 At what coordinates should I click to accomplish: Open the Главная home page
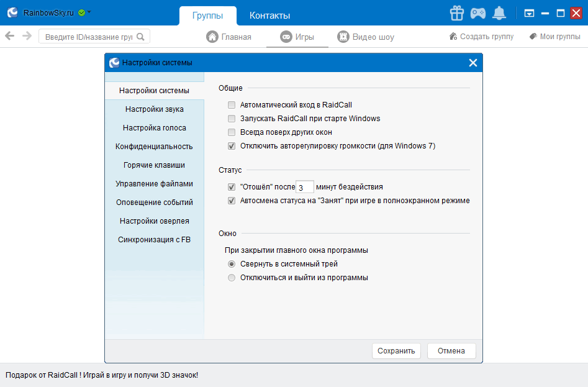pos(228,37)
